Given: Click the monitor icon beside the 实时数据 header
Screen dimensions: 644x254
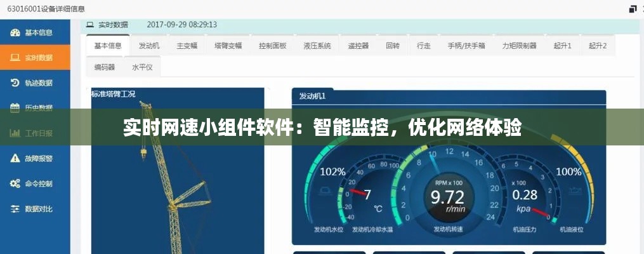Looking at the screenshot, I should [89, 25].
